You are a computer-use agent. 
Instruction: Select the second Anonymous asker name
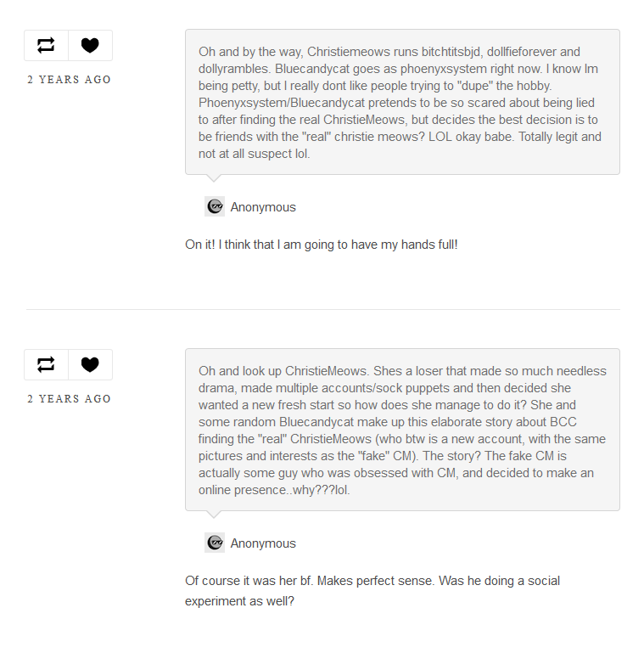pos(263,543)
